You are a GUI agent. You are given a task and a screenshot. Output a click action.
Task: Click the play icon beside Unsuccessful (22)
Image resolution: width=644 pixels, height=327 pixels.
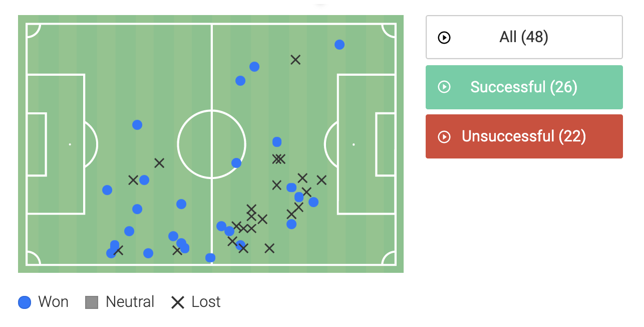pyautogui.click(x=444, y=136)
